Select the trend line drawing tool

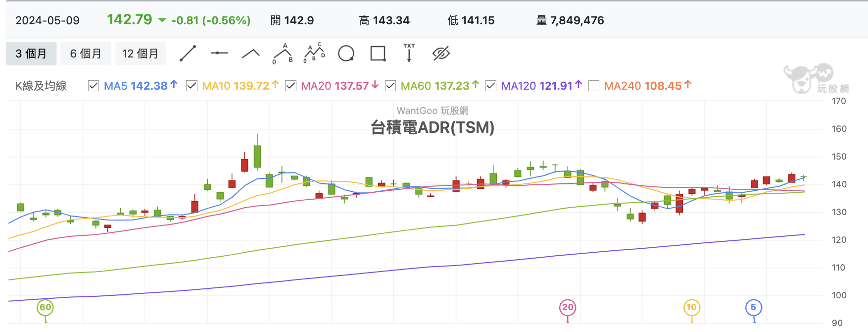(x=188, y=54)
